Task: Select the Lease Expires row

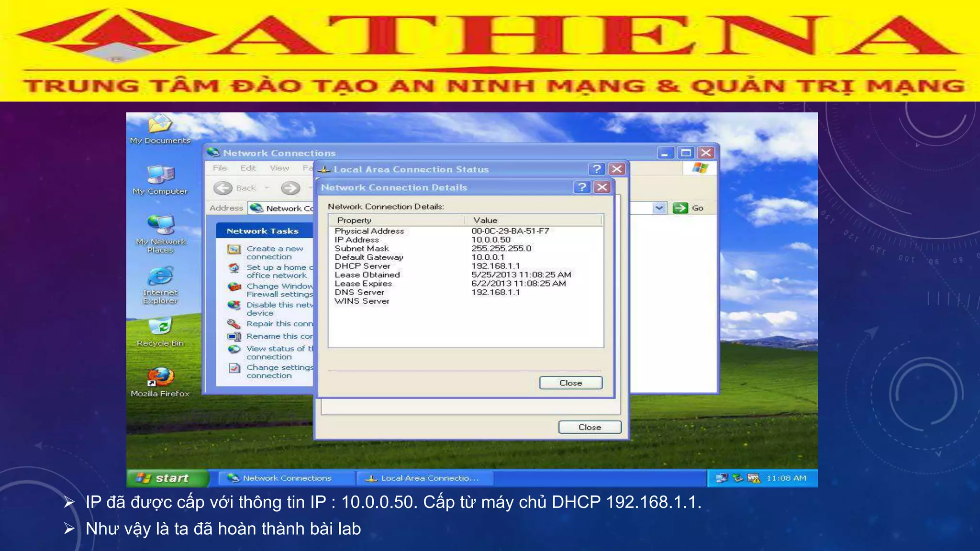Action: point(466,284)
